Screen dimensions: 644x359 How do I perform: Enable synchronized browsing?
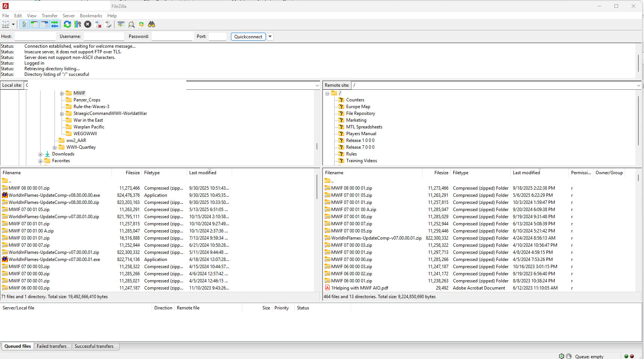pyautogui.click(x=141, y=24)
